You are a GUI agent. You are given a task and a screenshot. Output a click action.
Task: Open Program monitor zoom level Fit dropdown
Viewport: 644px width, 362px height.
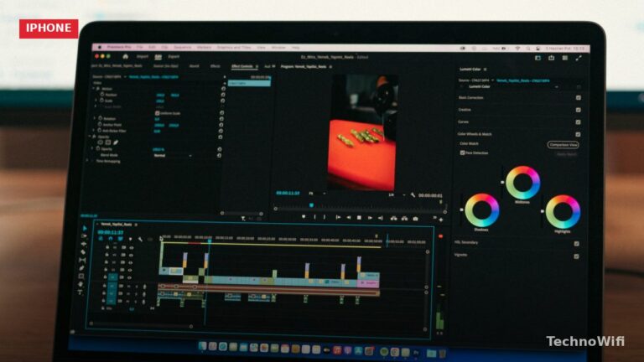point(317,193)
